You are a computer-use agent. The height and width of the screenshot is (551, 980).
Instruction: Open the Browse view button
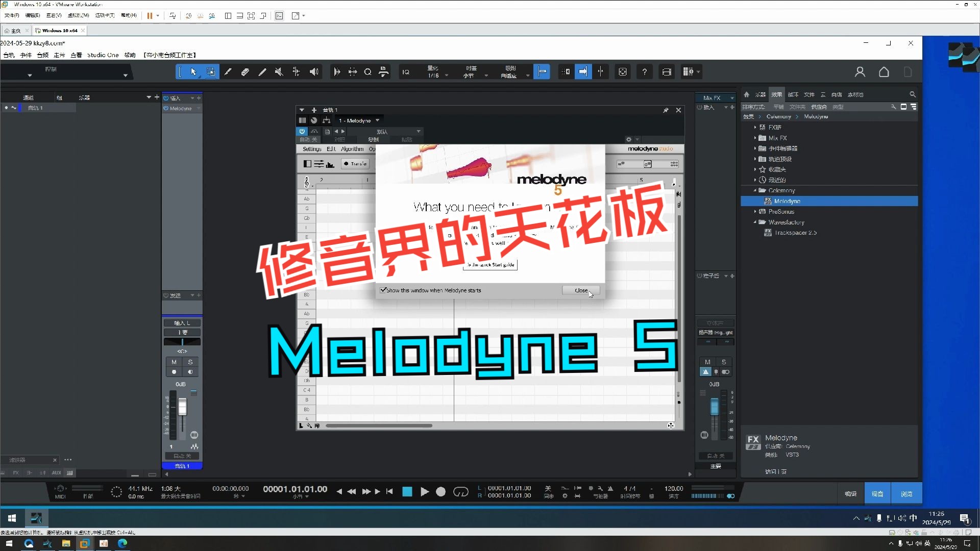click(906, 494)
